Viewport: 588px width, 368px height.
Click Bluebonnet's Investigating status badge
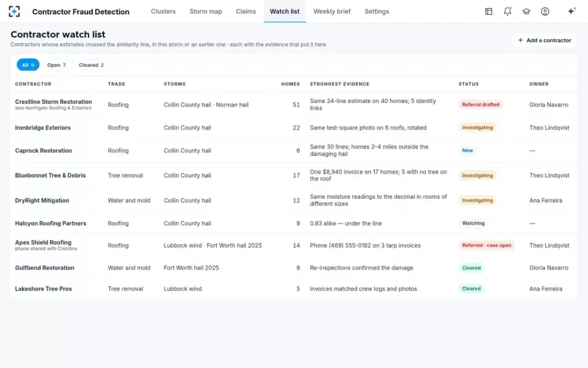477,175
